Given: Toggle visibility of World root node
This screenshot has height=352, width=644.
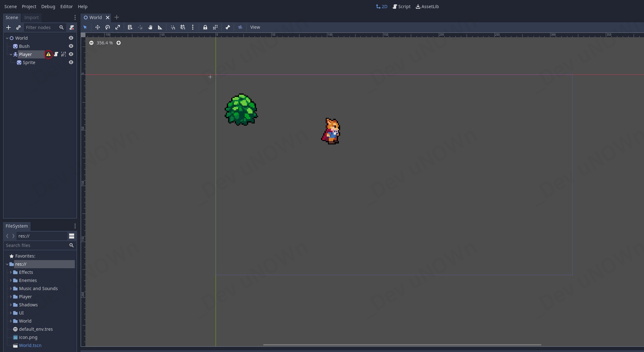Looking at the screenshot, I should click(x=71, y=38).
